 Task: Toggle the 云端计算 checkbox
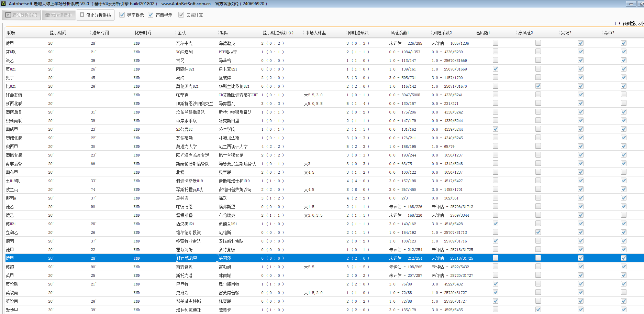pos(181,15)
